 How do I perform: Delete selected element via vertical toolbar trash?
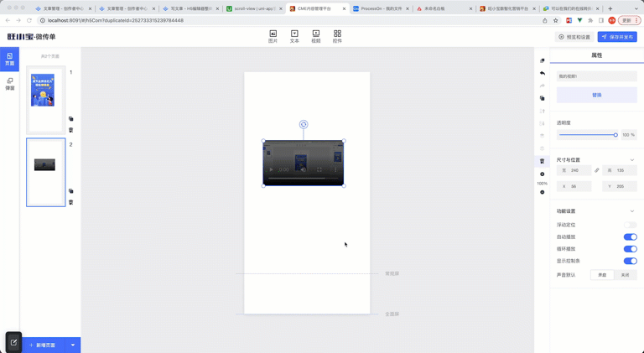click(543, 161)
